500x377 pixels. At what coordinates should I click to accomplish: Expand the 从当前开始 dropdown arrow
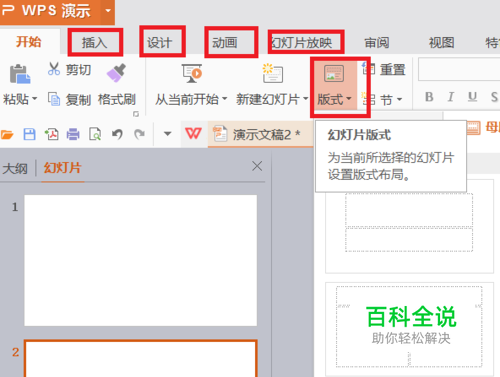click(x=224, y=99)
